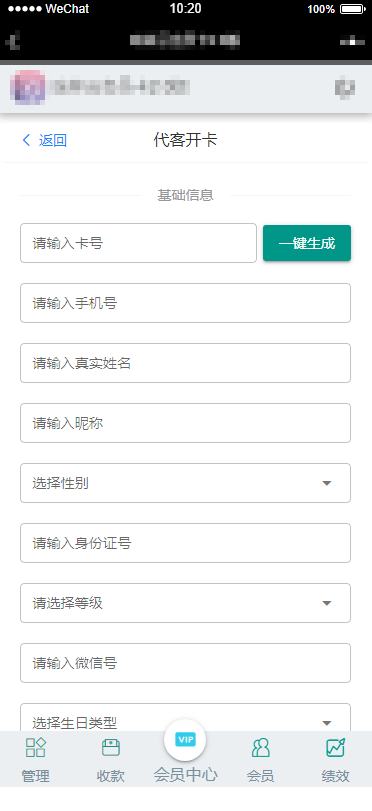The width and height of the screenshot is (372, 811).
Task: Switch to the 管理 tab label
Action: click(36, 776)
